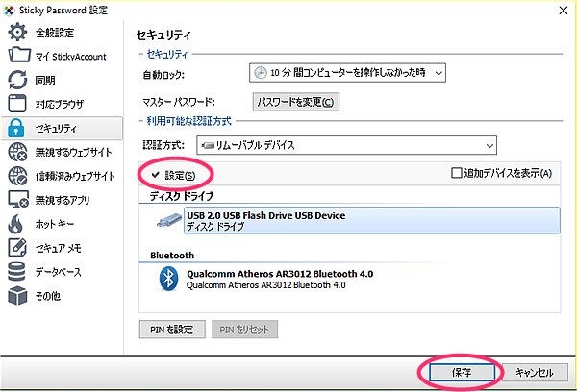Click the 信頼済みウェブサイト globe icon

tap(17, 176)
